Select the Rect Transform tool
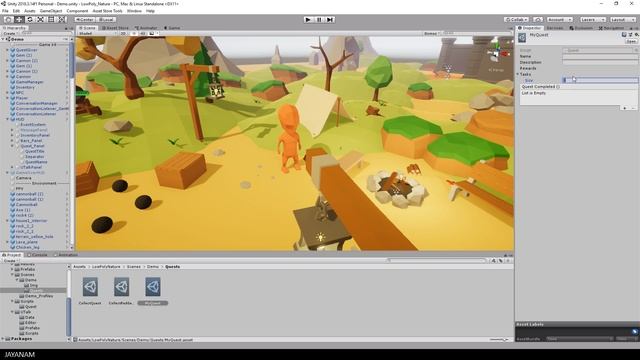The width and height of the screenshot is (640, 360). [x=51, y=19]
